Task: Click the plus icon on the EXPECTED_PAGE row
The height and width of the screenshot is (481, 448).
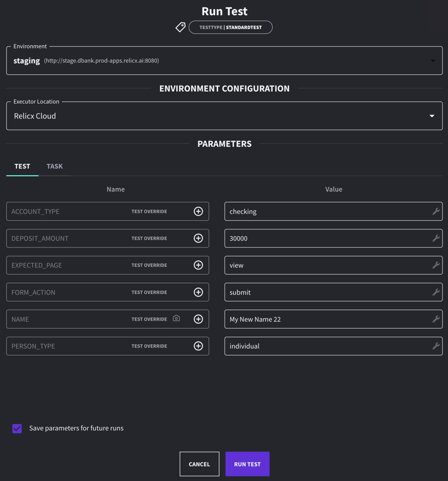Action: tap(198, 265)
